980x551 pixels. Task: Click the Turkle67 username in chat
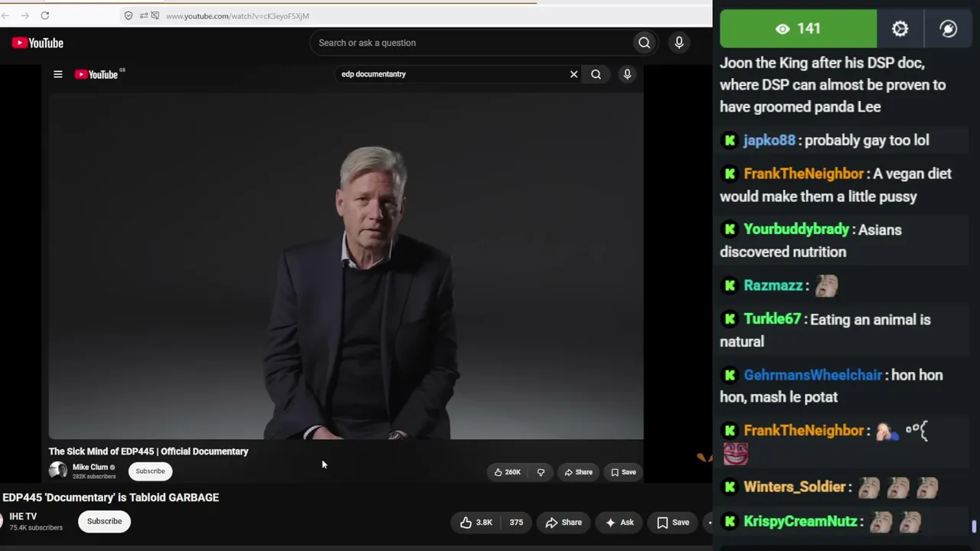[x=772, y=319]
